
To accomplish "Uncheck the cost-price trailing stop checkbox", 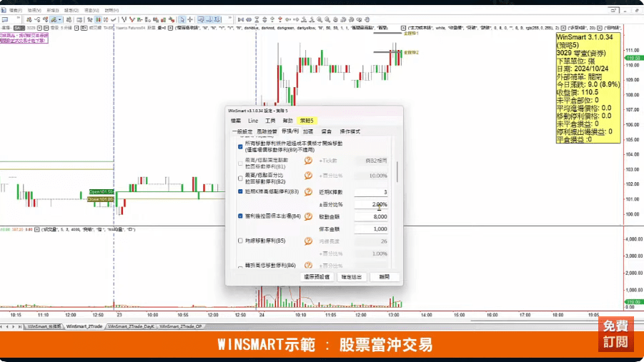I will [x=240, y=146].
